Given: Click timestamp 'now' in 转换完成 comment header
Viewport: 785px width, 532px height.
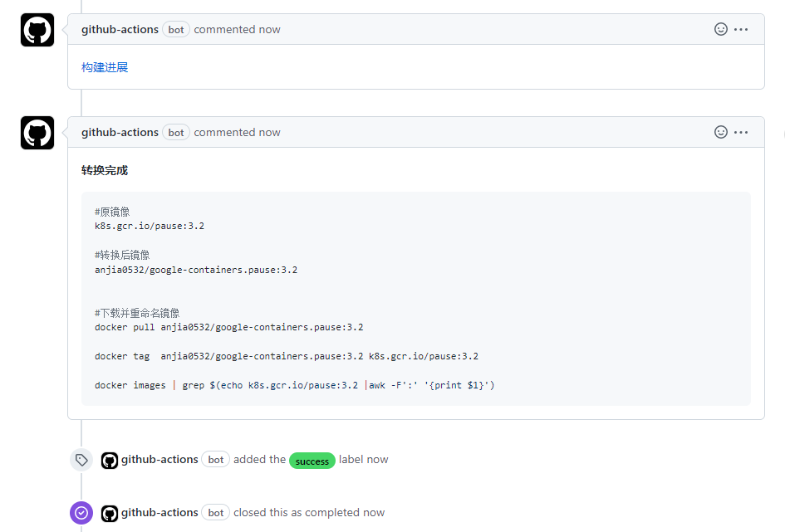Looking at the screenshot, I should click(x=269, y=132).
